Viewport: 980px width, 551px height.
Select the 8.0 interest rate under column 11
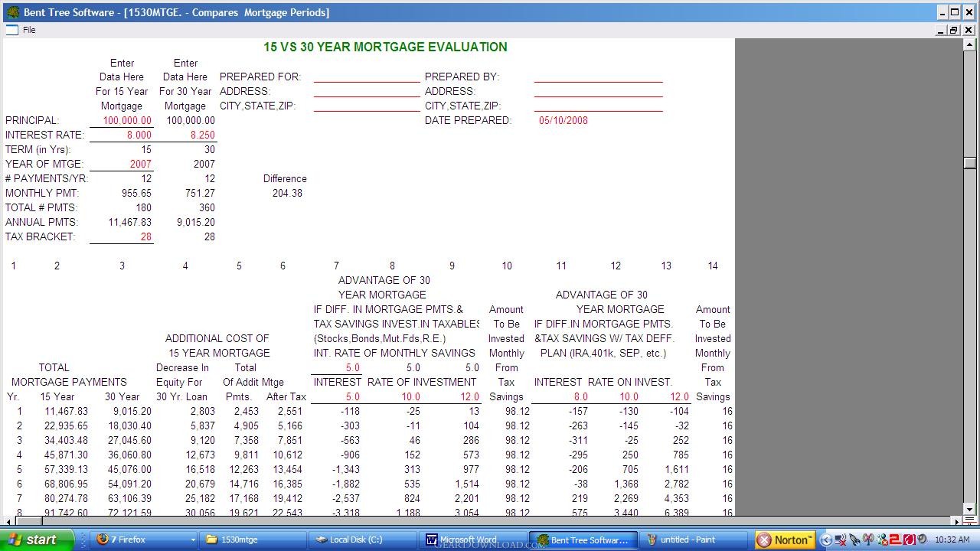(x=580, y=396)
